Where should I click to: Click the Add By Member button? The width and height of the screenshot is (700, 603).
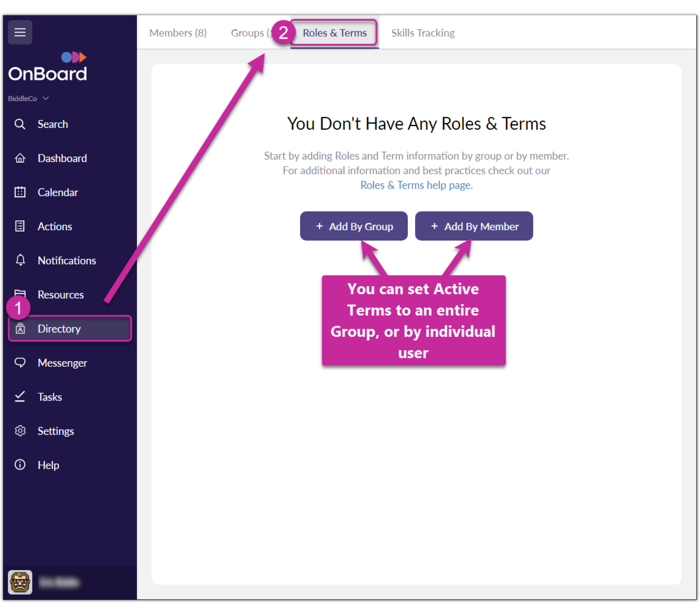(x=474, y=226)
